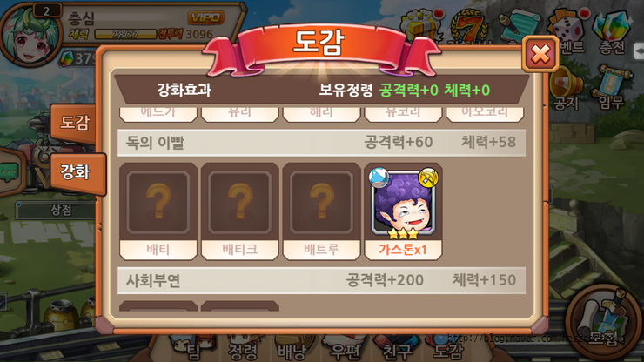Image resolution: width=644 pixels, height=362 pixels.
Task: Open the gift box reward icon
Action: point(419,26)
